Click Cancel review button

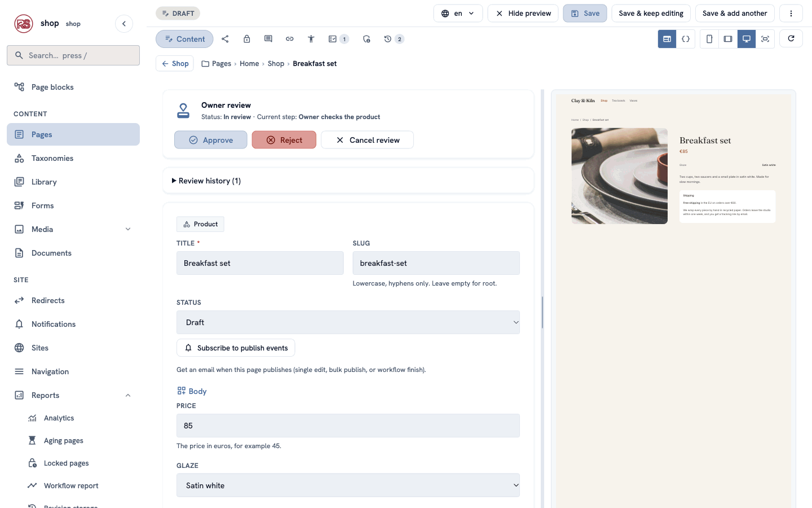[367, 140]
